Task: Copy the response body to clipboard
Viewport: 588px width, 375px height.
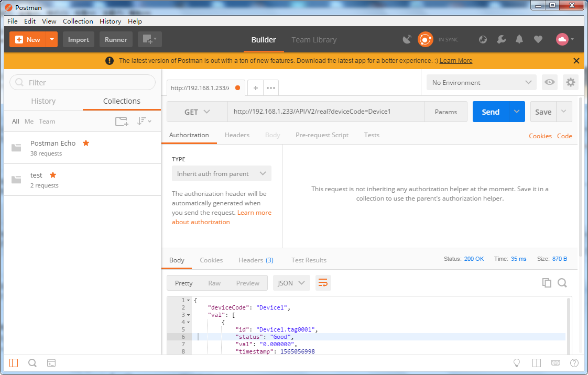Action: click(x=547, y=283)
